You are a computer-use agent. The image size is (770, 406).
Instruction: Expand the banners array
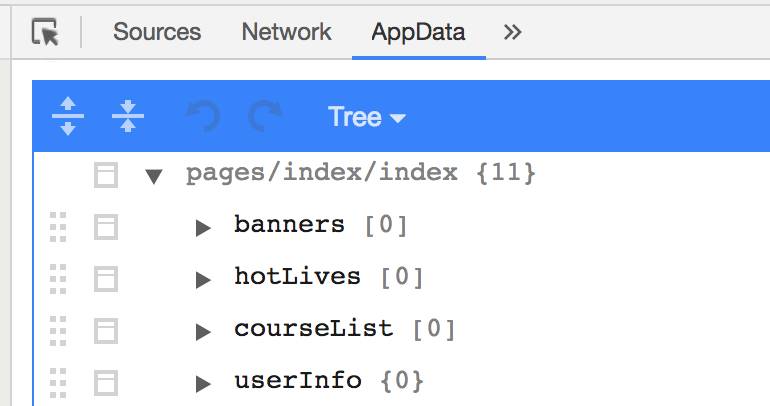tap(203, 227)
